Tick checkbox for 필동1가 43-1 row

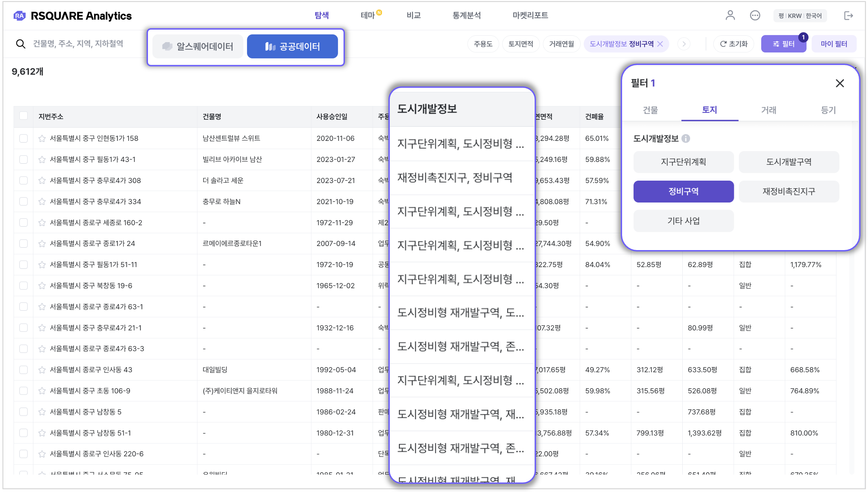(x=23, y=160)
